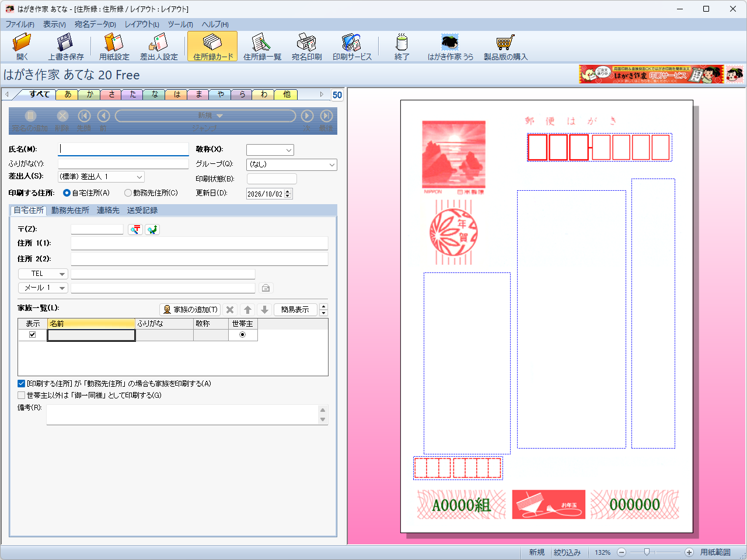Open an address book with 開く icon
Image resolution: width=747 pixels, height=560 pixels.
tap(22, 47)
